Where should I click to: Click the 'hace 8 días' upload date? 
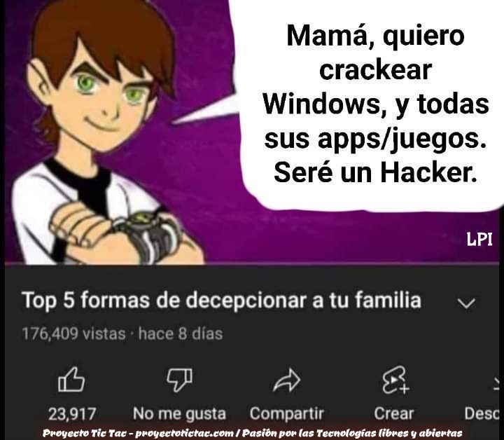[181, 334]
